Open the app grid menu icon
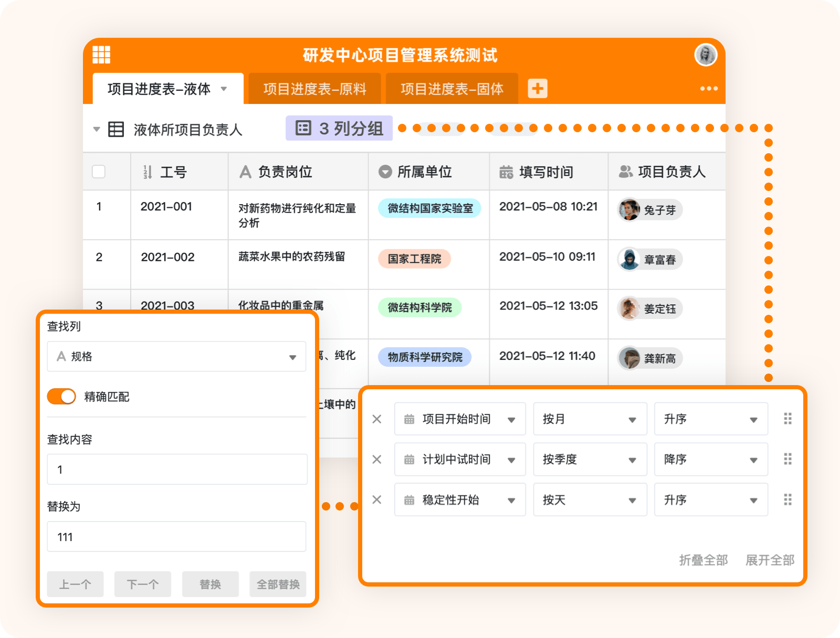 (101, 55)
